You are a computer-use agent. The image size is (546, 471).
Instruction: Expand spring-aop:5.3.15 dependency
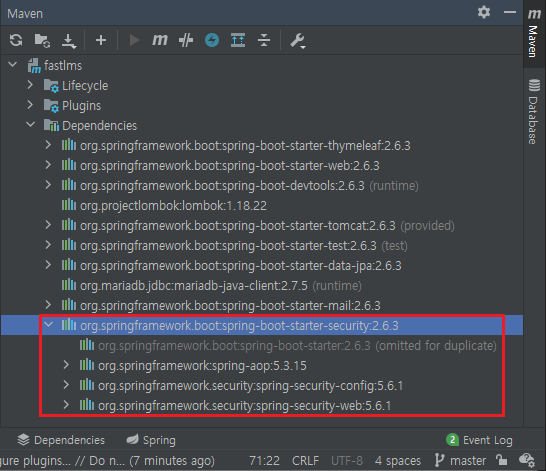coord(66,365)
